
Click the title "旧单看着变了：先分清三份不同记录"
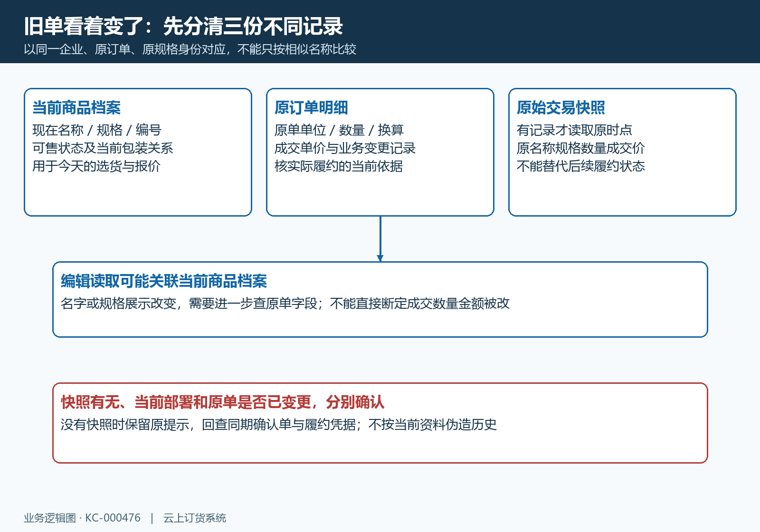pos(183,26)
